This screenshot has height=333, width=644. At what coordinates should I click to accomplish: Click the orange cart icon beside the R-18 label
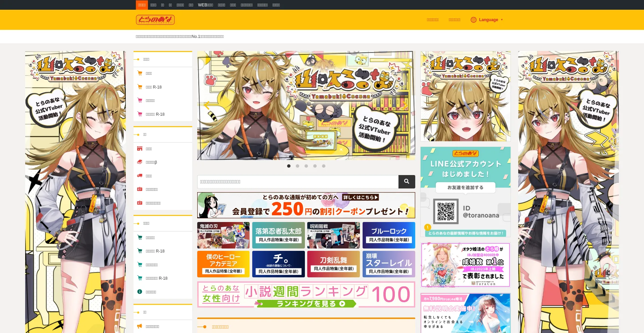140,87
